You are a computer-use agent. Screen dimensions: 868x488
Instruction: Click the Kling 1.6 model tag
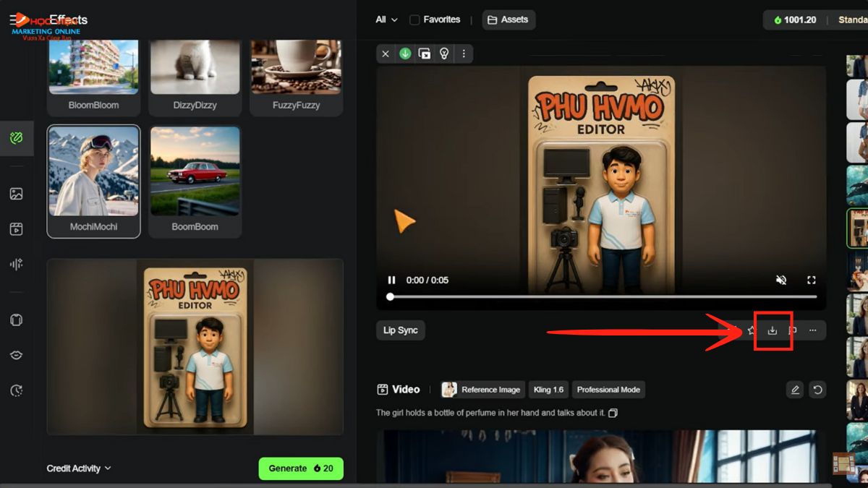tap(548, 390)
